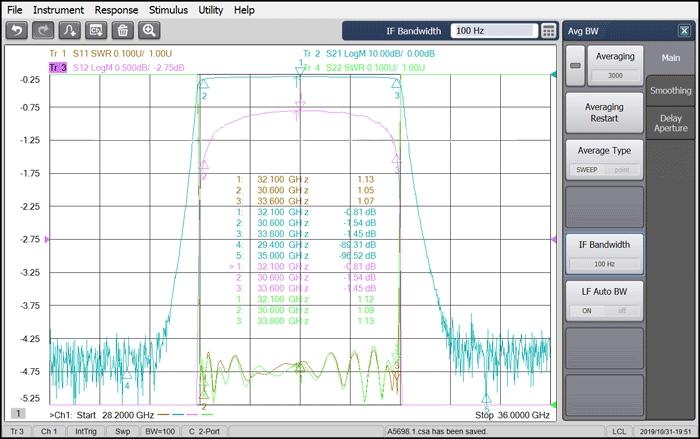Select trace Tr 2 S21 LogM label
Screen dimensions: 700x439
(x=369, y=54)
